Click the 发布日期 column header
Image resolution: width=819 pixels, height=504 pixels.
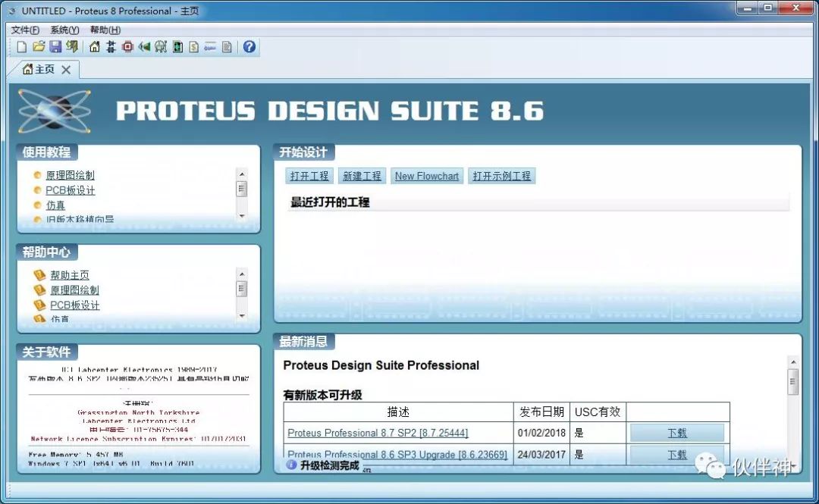541,412
